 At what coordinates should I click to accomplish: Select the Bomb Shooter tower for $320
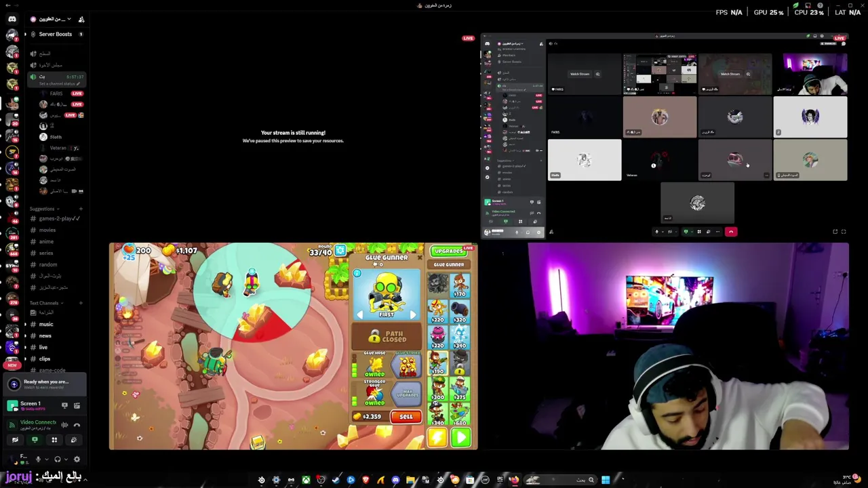tap(460, 311)
